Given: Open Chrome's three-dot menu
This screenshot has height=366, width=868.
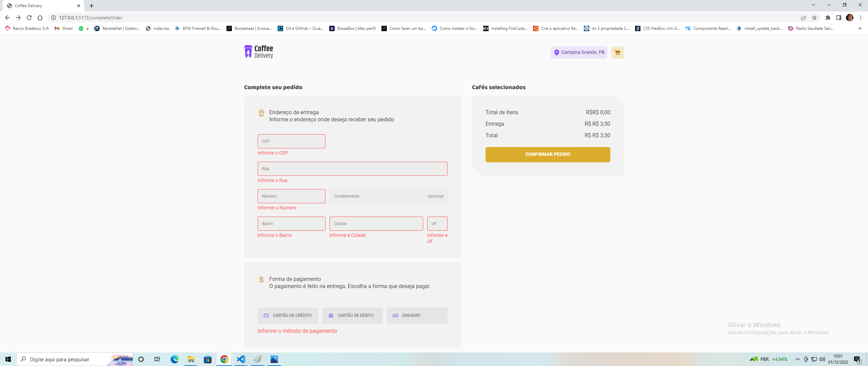Looking at the screenshot, I should click(861, 18).
